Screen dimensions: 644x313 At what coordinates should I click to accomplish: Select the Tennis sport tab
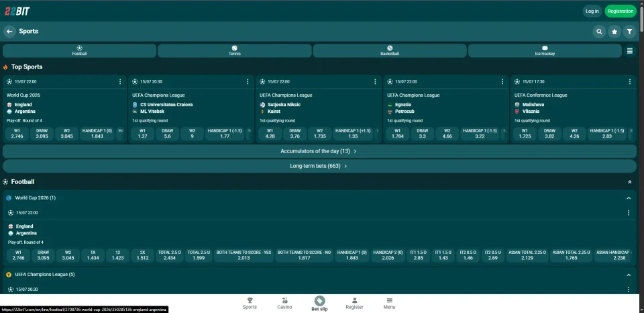(x=235, y=51)
